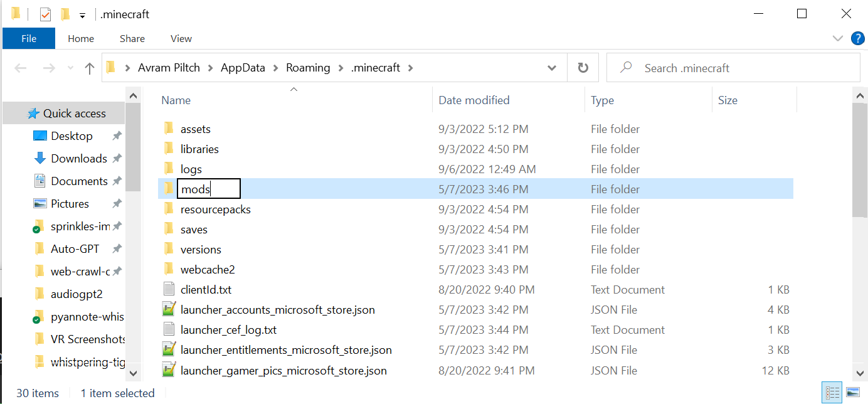Open the Customize Quick Access Toolbar dropdown
Image resolution: width=868 pixels, height=404 pixels.
(x=82, y=15)
